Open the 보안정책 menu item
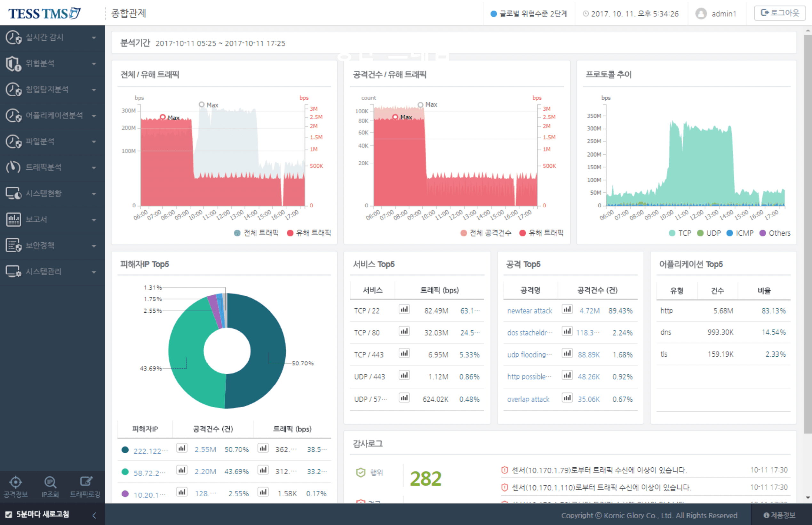Screen dimensions: 812x525 click(52, 246)
